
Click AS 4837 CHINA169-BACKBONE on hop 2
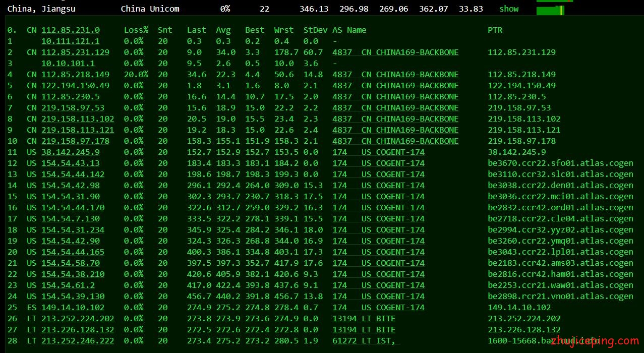point(395,52)
